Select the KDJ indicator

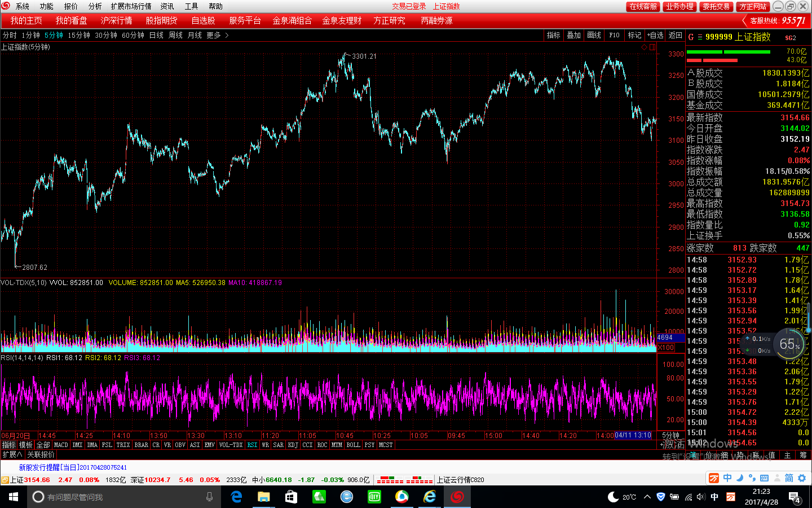point(293,445)
